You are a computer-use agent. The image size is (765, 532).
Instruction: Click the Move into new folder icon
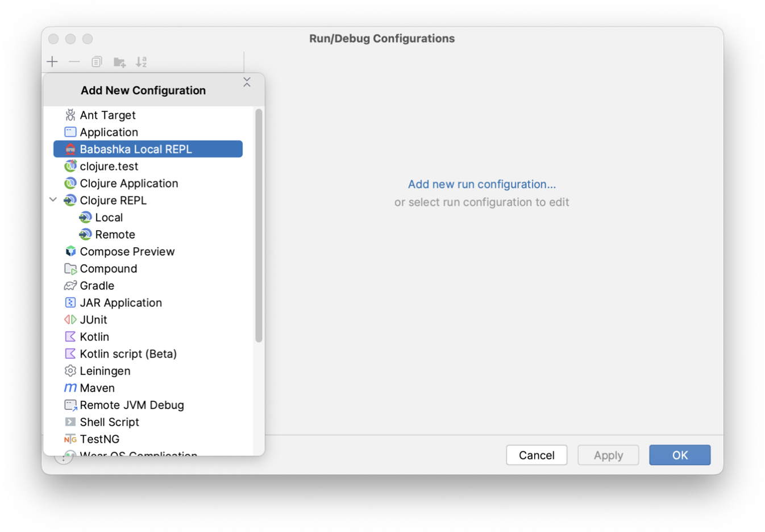click(x=119, y=62)
